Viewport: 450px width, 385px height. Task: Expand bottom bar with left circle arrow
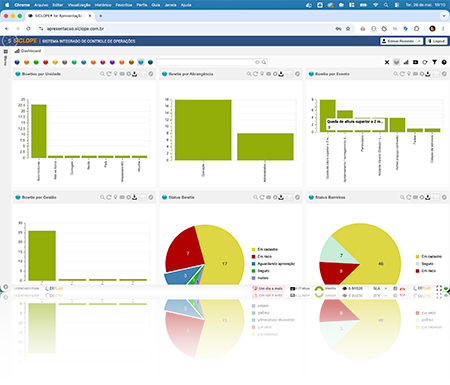pyautogui.click(x=6, y=287)
